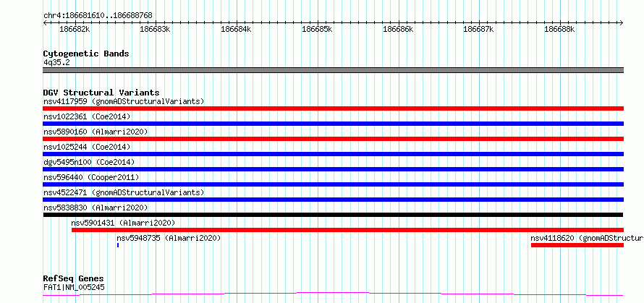
Task: Click the left arrow of the ruler
Action: tap(45, 22)
